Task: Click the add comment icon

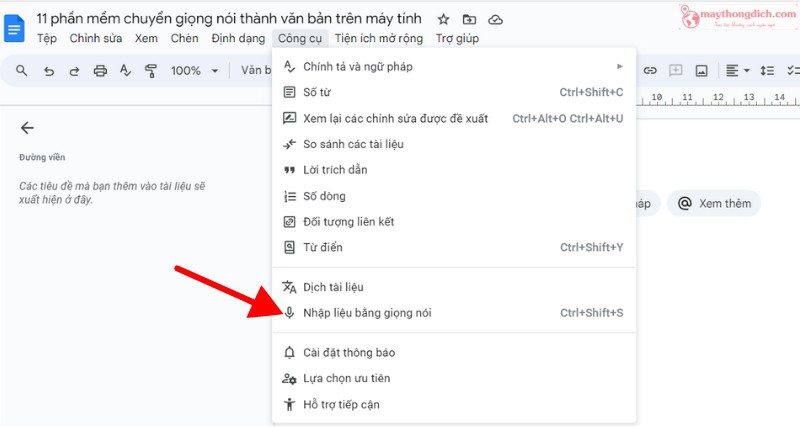Action: (x=676, y=70)
